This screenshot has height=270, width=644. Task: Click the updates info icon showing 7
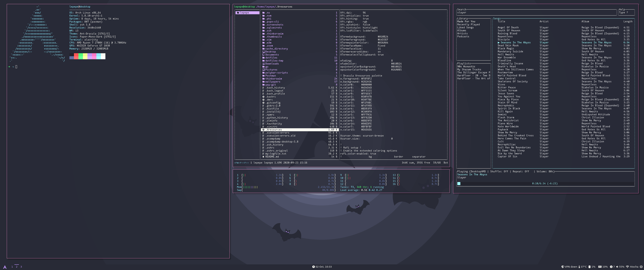(611, 267)
